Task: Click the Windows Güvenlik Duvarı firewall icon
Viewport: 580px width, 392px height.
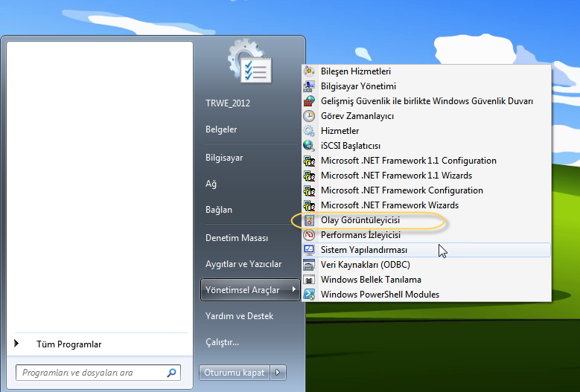Action: (309, 101)
